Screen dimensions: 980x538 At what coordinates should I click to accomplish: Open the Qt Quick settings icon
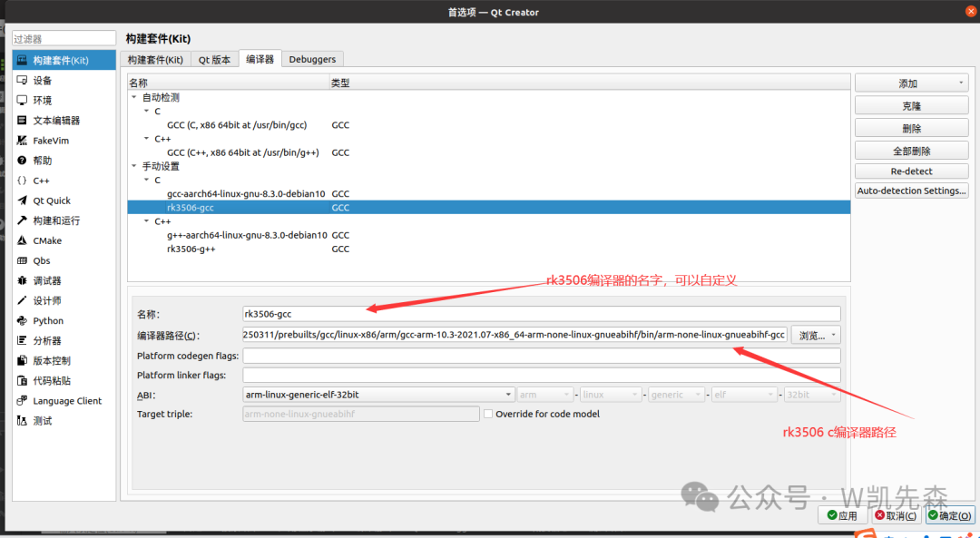23,201
